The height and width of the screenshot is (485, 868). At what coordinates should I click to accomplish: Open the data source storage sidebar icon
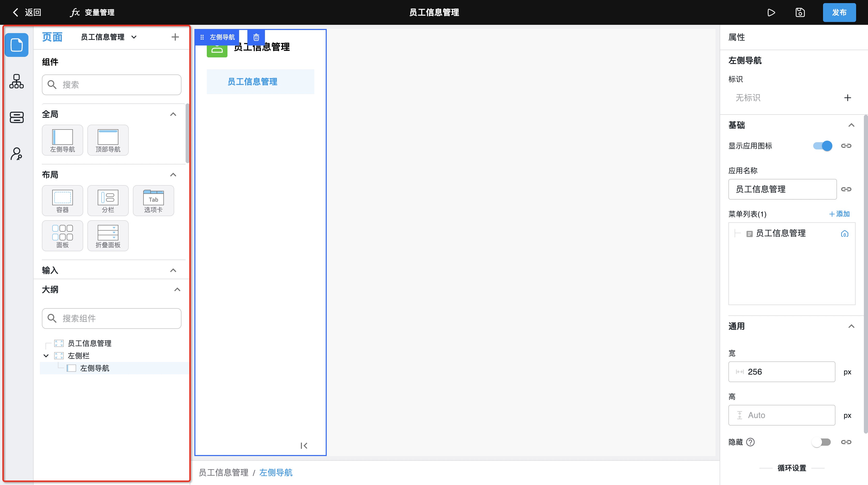pyautogui.click(x=17, y=117)
